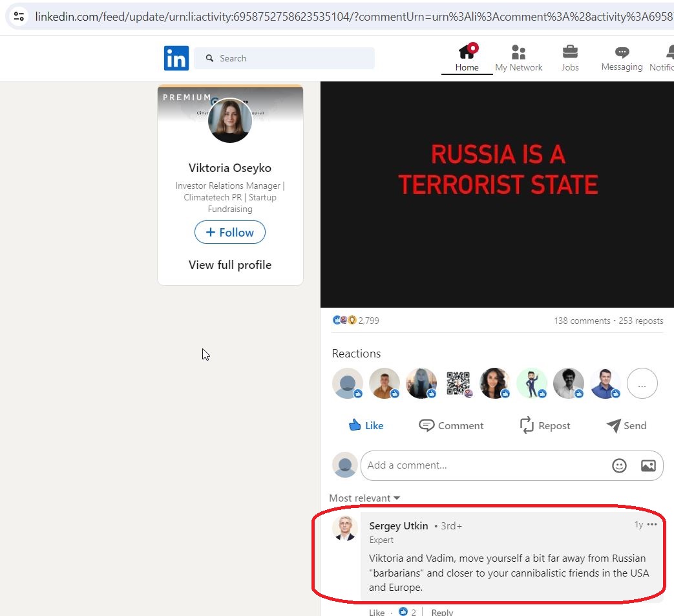Show the 138 comments
This screenshot has width=674, height=616.
point(582,321)
